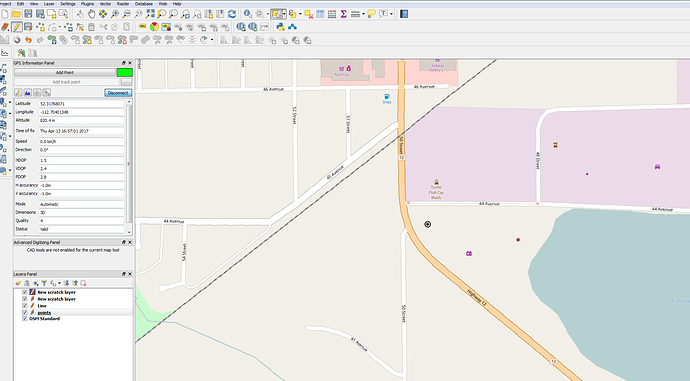Click the Refresh map icon

click(x=232, y=14)
